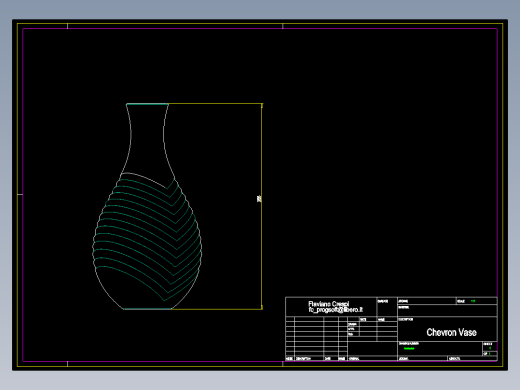
Task: Click the top center frame tick mark
Action: 283,26
